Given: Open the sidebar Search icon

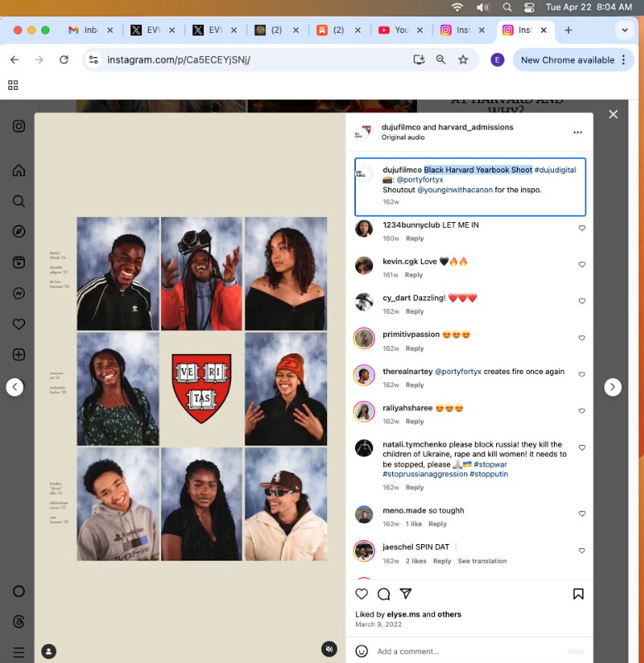Looking at the screenshot, I should (x=19, y=201).
